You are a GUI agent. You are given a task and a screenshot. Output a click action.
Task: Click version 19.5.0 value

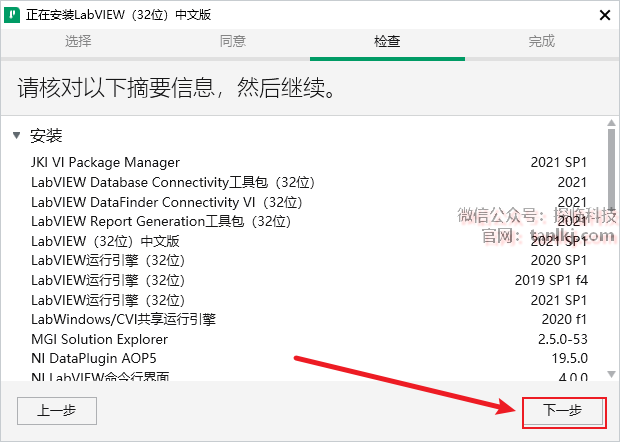(x=569, y=359)
